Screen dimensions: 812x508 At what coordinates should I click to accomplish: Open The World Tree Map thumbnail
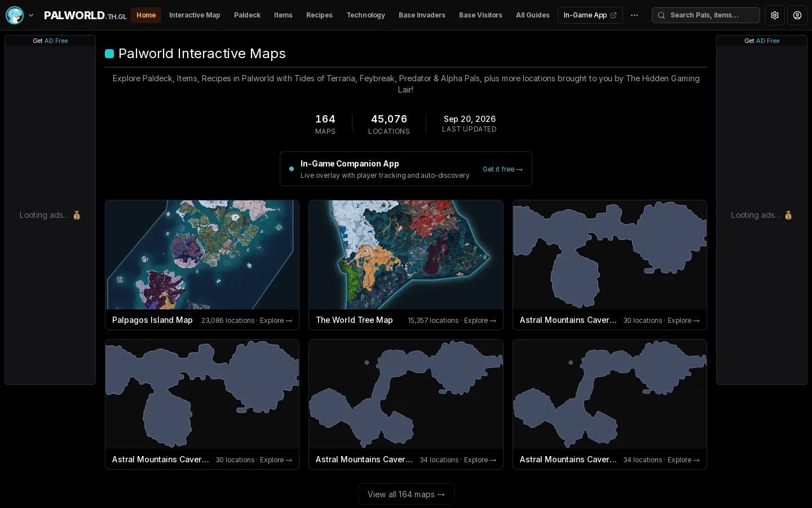[406, 255]
